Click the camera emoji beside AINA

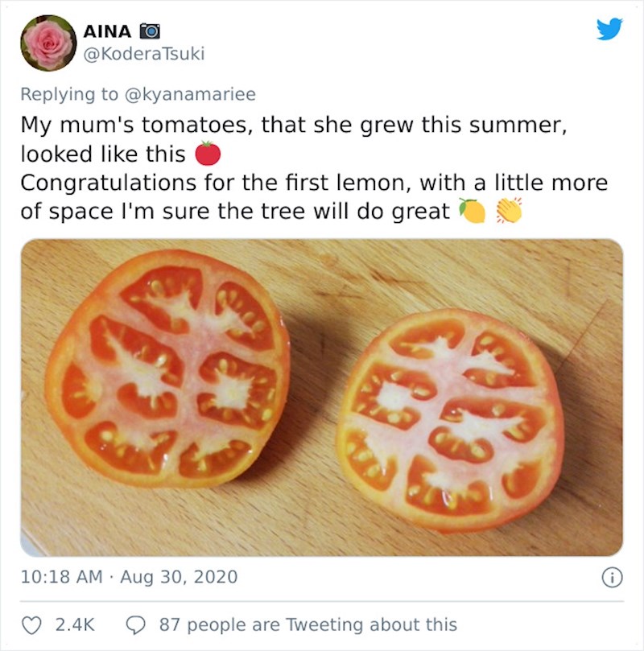tap(150, 31)
